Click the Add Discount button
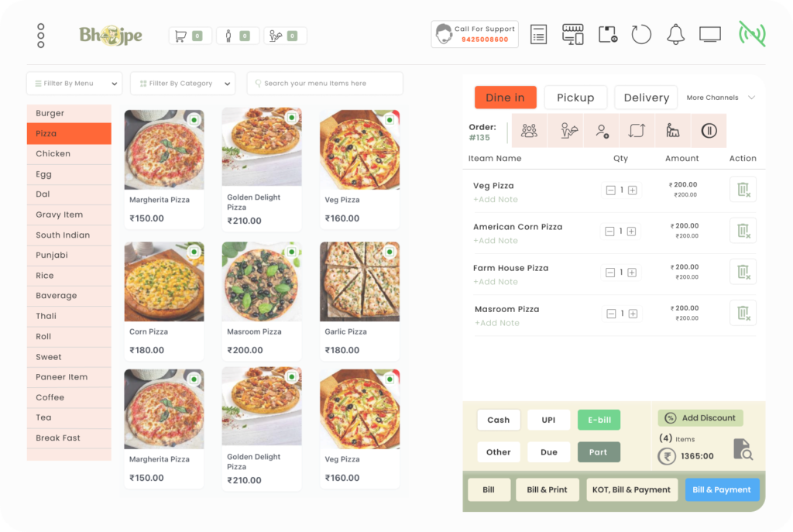Image resolution: width=793 pixels, height=532 pixels. [699, 417]
